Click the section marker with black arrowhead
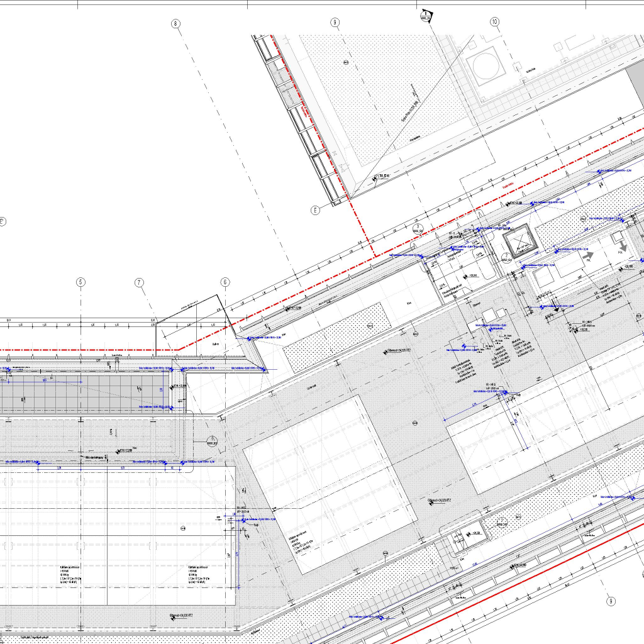The image size is (644, 644). [x=426, y=14]
